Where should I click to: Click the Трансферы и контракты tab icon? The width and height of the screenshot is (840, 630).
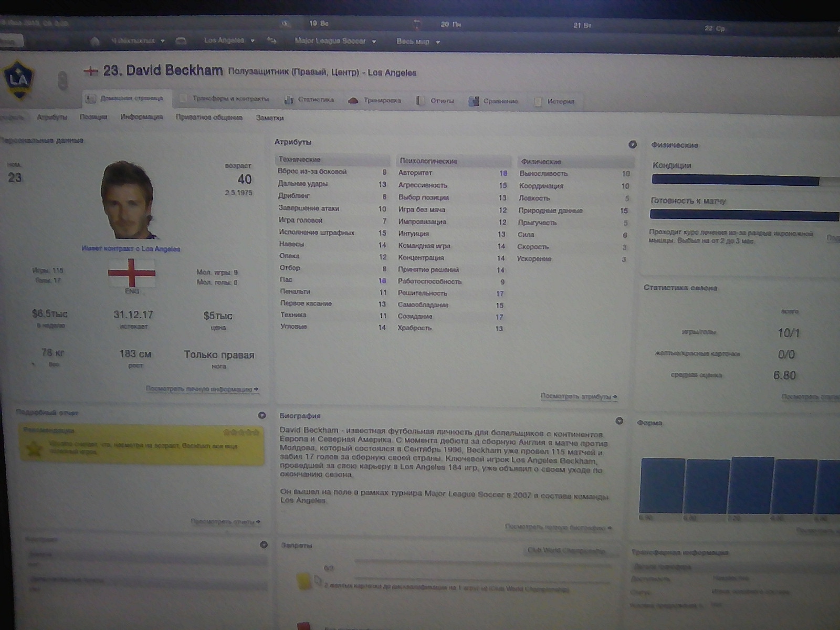(x=183, y=99)
